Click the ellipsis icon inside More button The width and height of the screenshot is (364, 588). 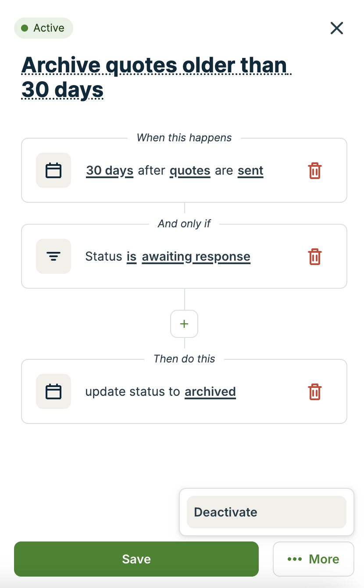point(295,559)
